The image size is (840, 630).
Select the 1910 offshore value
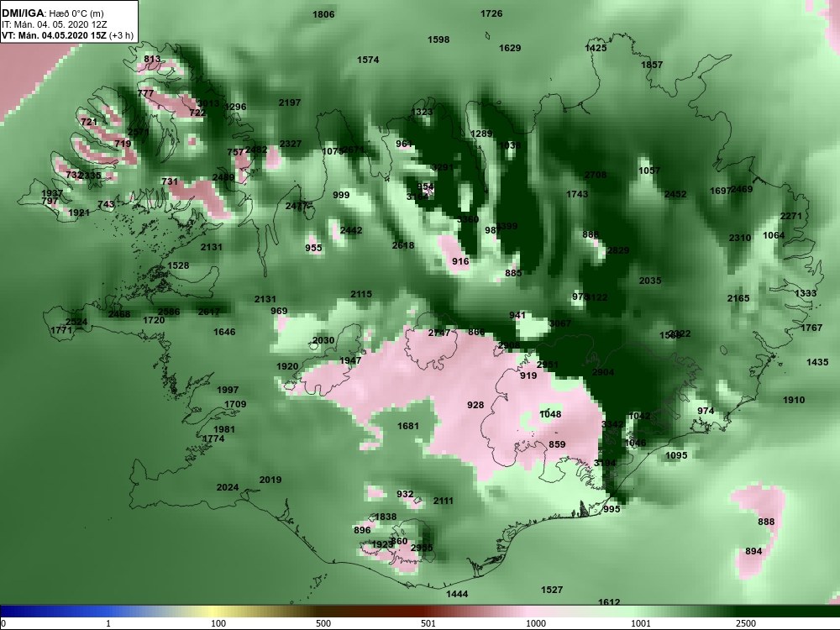[x=794, y=400]
